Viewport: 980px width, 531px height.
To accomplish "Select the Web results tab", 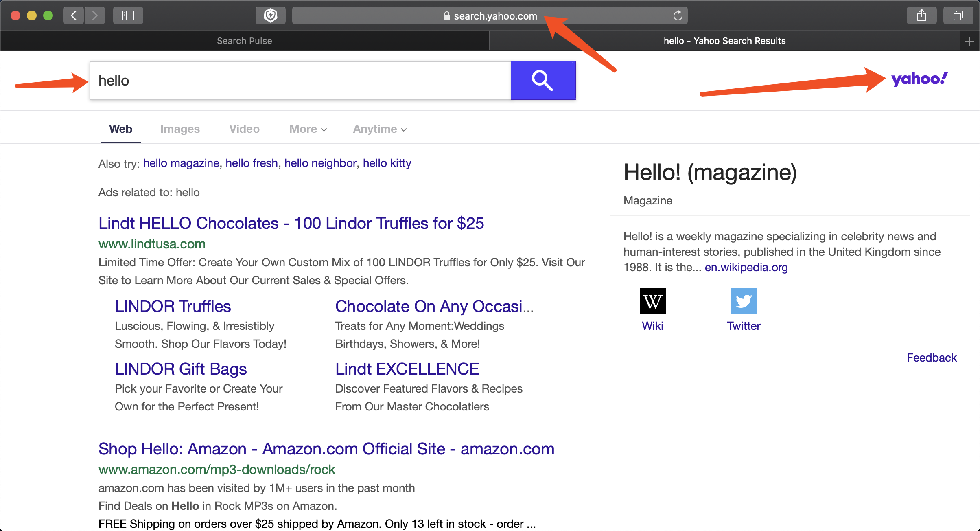I will (x=120, y=129).
